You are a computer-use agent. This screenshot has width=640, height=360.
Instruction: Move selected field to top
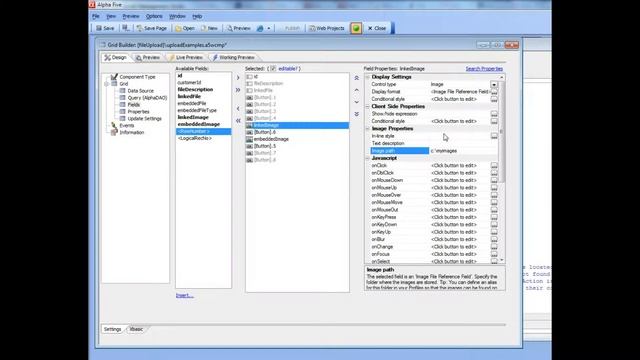click(x=357, y=78)
